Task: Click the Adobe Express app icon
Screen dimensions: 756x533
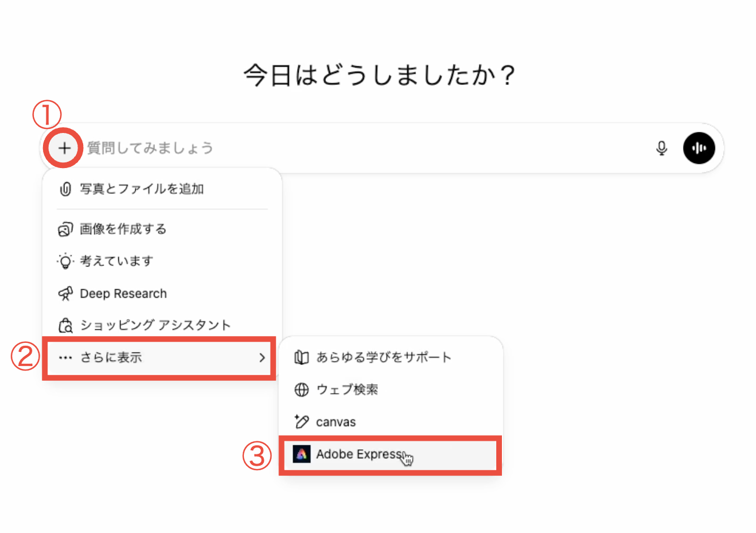Action: point(302,454)
